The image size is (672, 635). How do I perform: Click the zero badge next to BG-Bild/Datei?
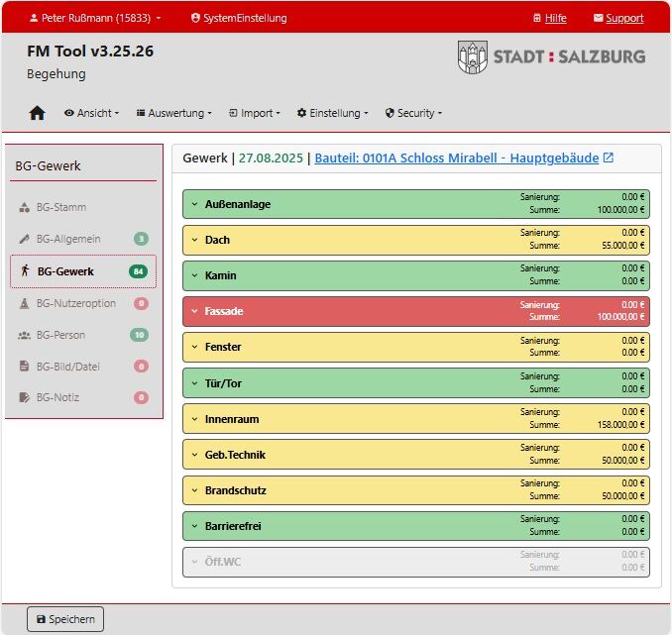141,367
